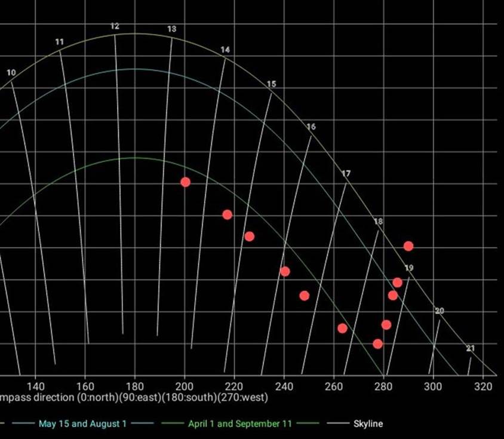Click the second red dot from the left
This screenshot has width=504, height=439.
[x=227, y=215]
